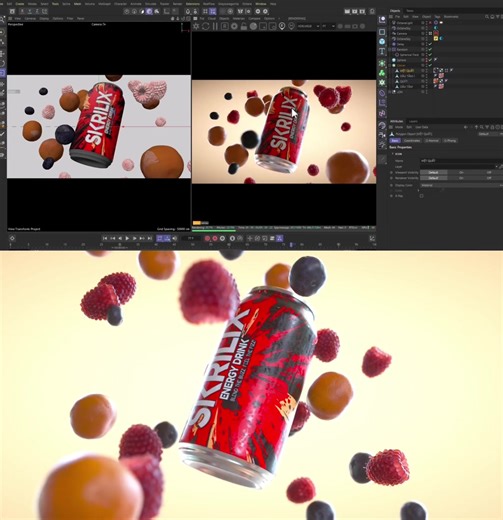
Task: Open the Render menu
Action: click(177, 4)
